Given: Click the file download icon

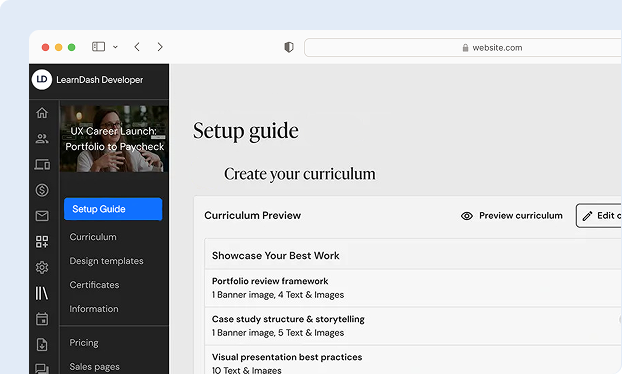Looking at the screenshot, I should (x=42, y=345).
